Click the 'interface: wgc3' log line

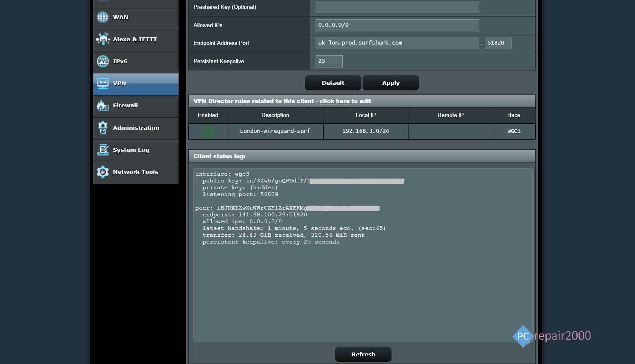tap(222, 174)
